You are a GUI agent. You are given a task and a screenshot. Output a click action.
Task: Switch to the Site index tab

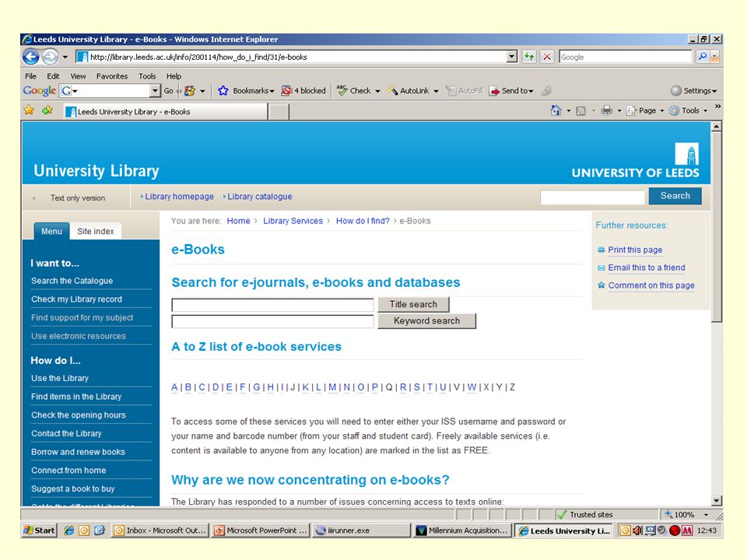click(95, 231)
